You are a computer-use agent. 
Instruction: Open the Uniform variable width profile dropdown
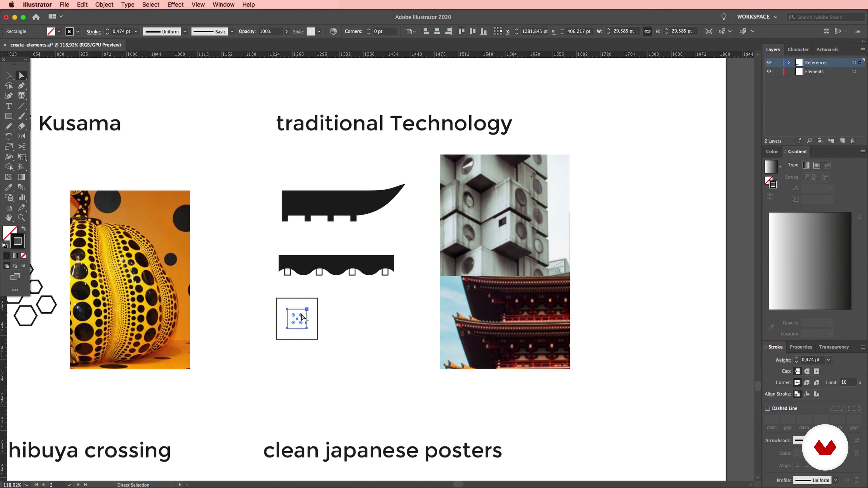click(185, 32)
